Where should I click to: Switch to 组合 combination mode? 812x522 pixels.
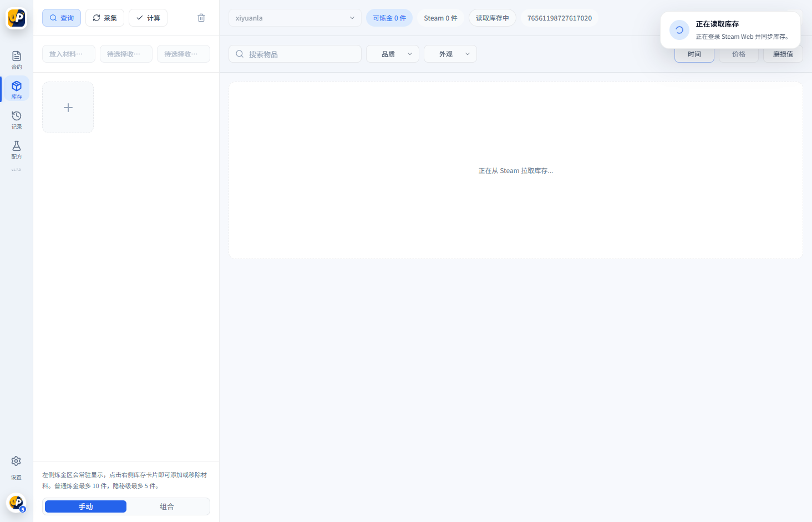pos(167,506)
